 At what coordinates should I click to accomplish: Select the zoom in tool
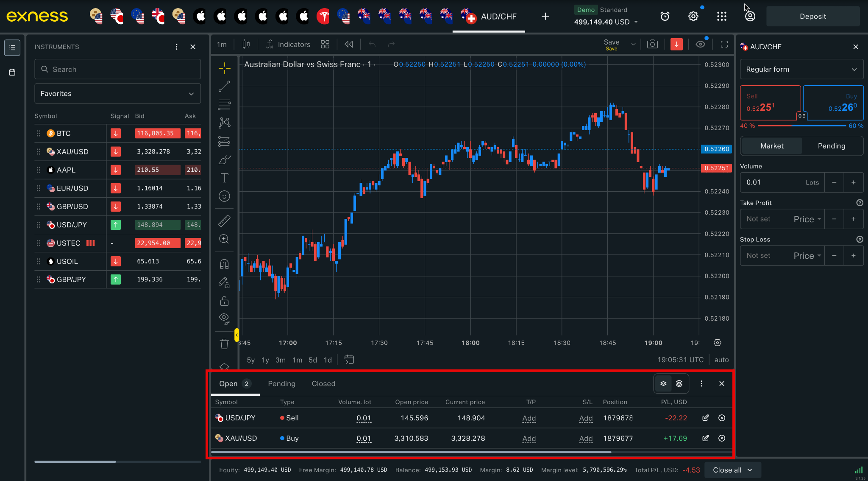[224, 239]
